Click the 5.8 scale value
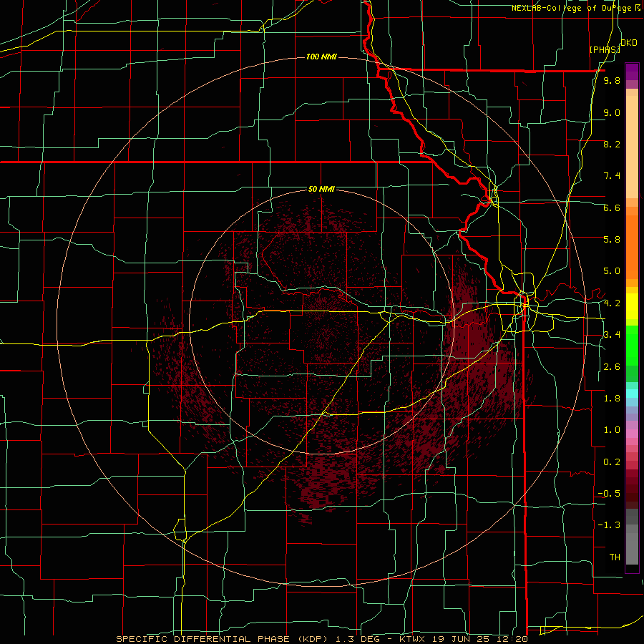Viewport: 644px width, 644px height. click(612, 240)
